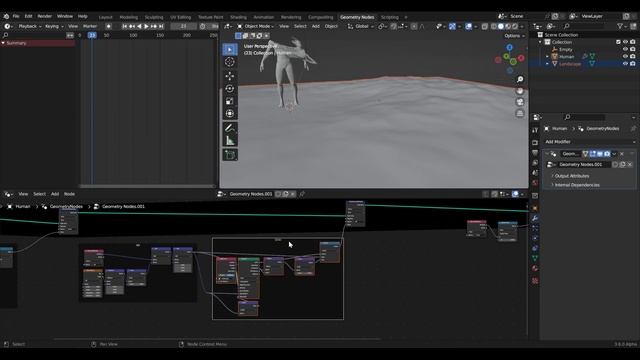The height and width of the screenshot is (360, 640).
Task: Toggle Collection exclude checkbox in outliner
Action: click(618, 42)
